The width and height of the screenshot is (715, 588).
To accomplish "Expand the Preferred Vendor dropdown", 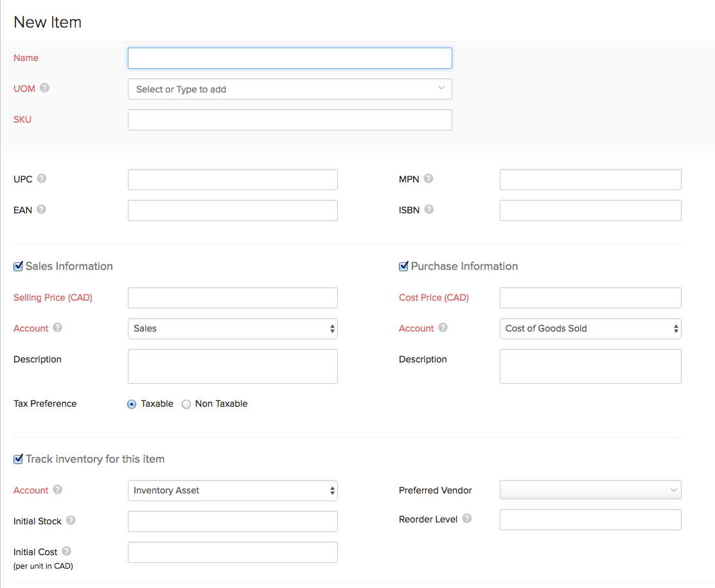I will click(x=590, y=490).
